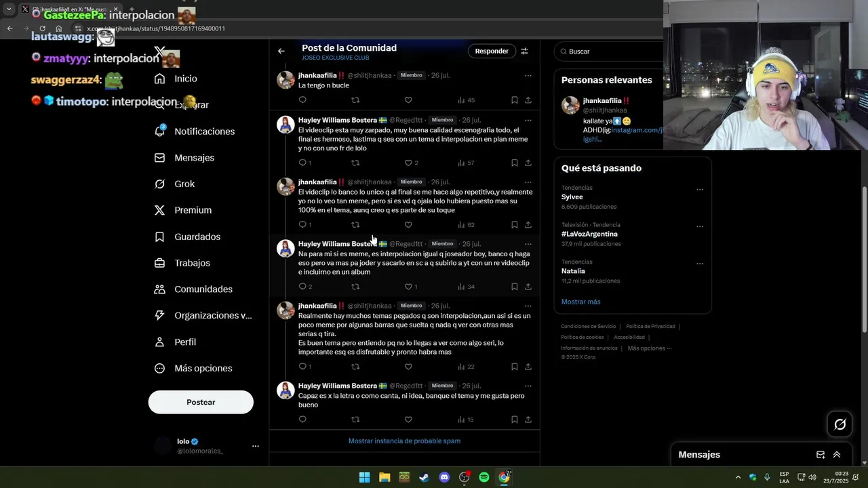This screenshot has width=868, height=488.
Task: Share the 'El videclip lo banco' post
Action: click(528, 224)
